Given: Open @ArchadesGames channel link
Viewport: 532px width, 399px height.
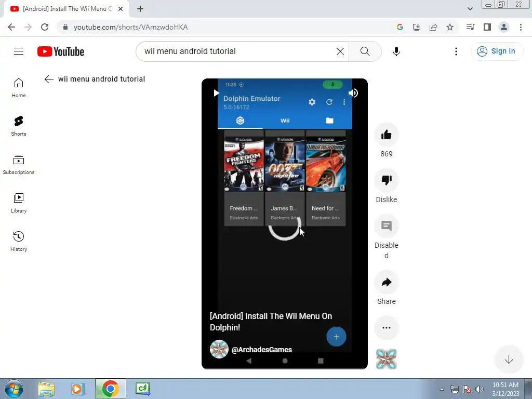Looking at the screenshot, I should pos(262,350).
